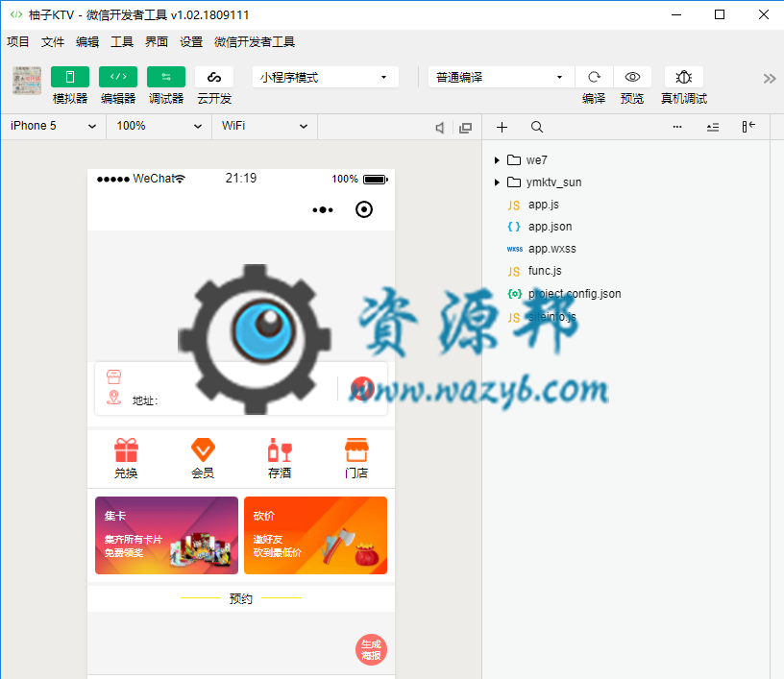The height and width of the screenshot is (679, 784).
Task: Toggle the simulator panel button
Action: pyautogui.click(x=70, y=77)
